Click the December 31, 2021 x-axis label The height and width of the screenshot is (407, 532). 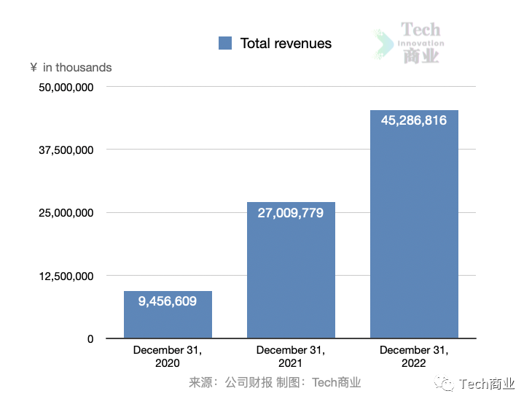[x=291, y=357]
